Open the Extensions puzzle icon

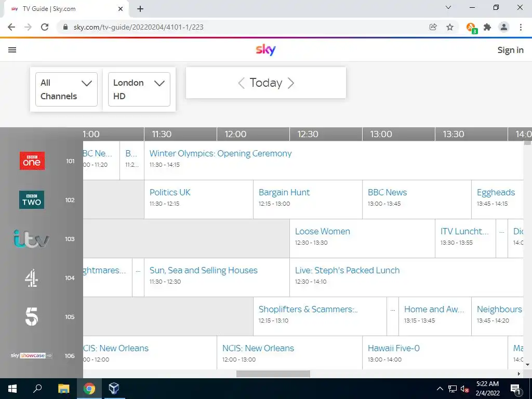pyautogui.click(x=487, y=27)
